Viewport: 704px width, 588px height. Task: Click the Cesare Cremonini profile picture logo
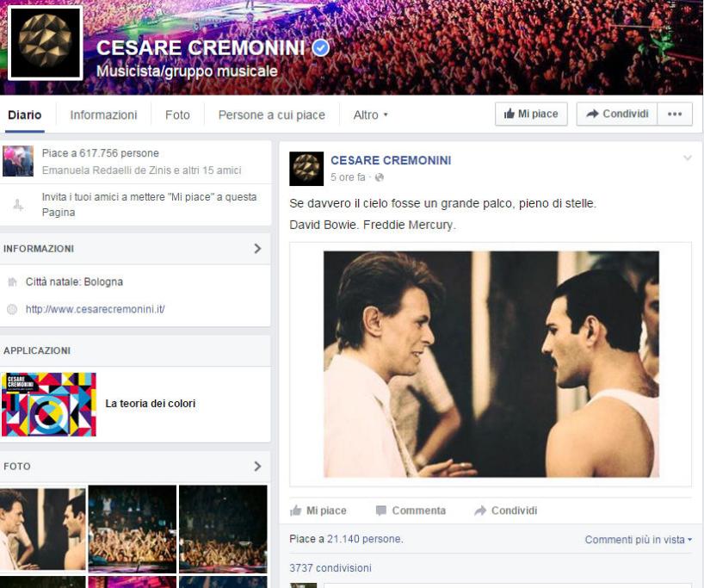click(x=46, y=43)
